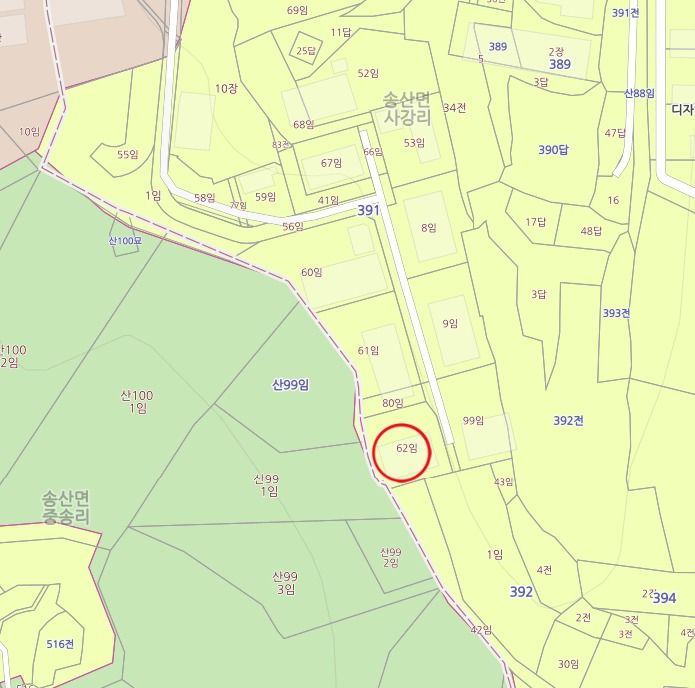Select the 8임 parcel label
695x688 pixels.
pyautogui.click(x=429, y=228)
